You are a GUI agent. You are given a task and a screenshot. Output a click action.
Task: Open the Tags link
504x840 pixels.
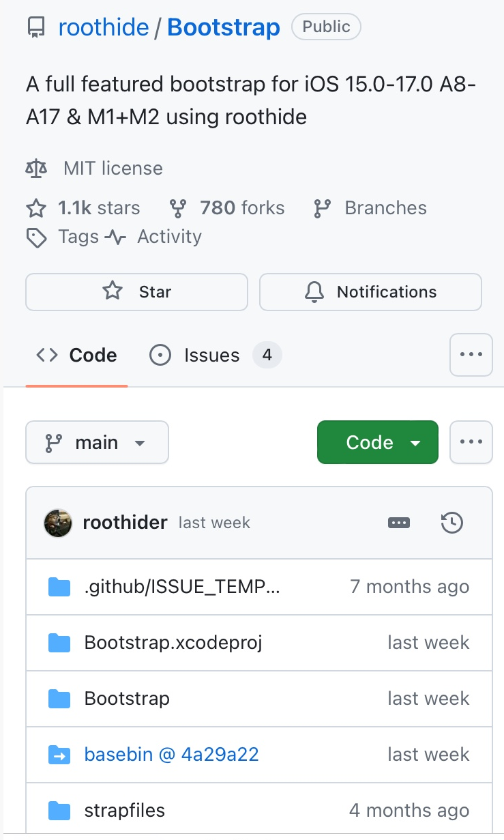(x=78, y=237)
